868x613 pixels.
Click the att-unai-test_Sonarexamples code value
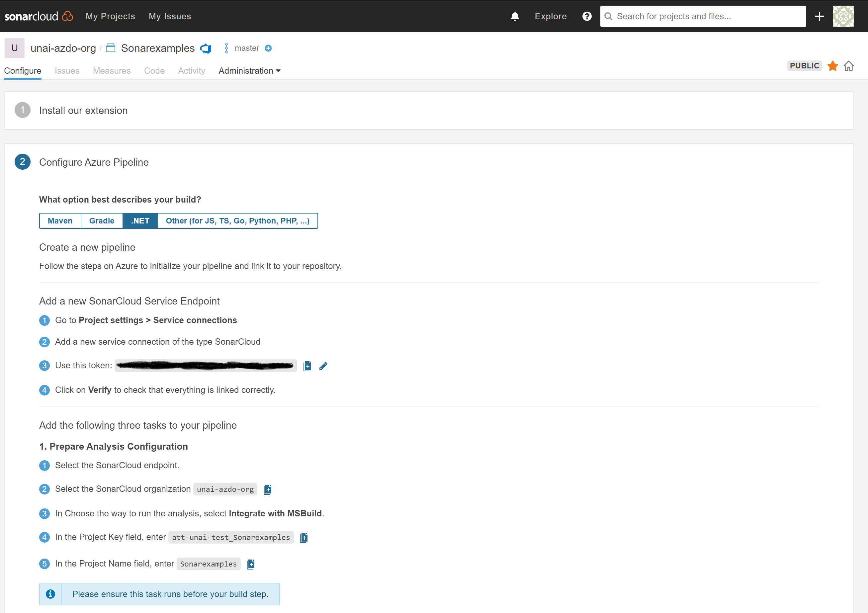(230, 537)
